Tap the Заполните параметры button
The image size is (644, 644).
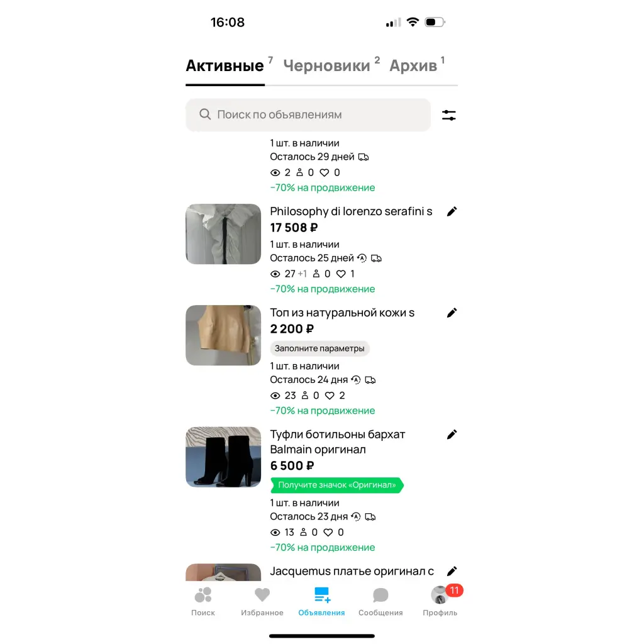click(319, 348)
